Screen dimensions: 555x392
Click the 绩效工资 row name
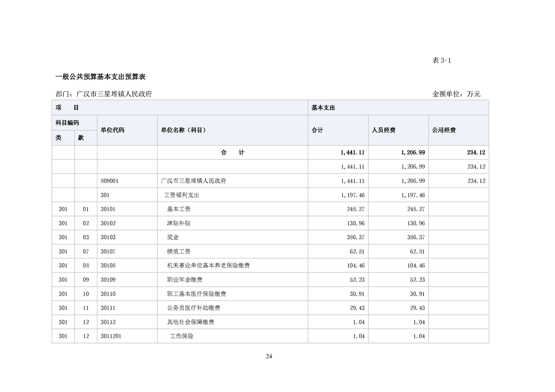pyautogui.click(x=179, y=252)
